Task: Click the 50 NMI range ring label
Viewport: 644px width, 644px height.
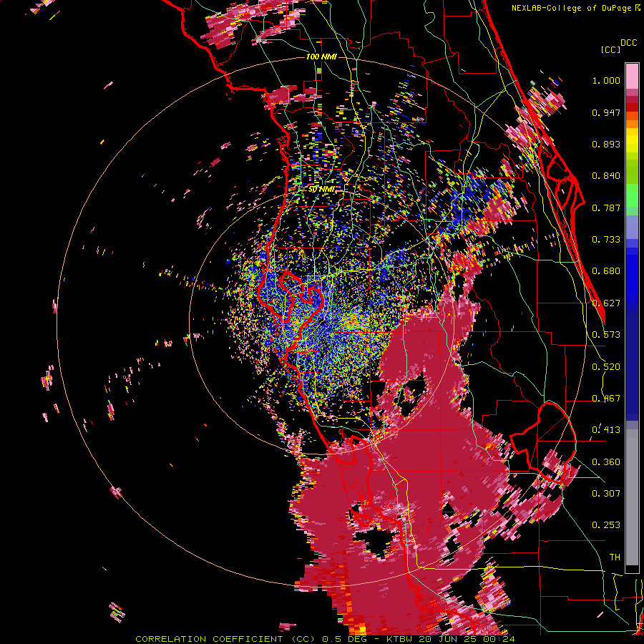Action: [x=321, y=190]
